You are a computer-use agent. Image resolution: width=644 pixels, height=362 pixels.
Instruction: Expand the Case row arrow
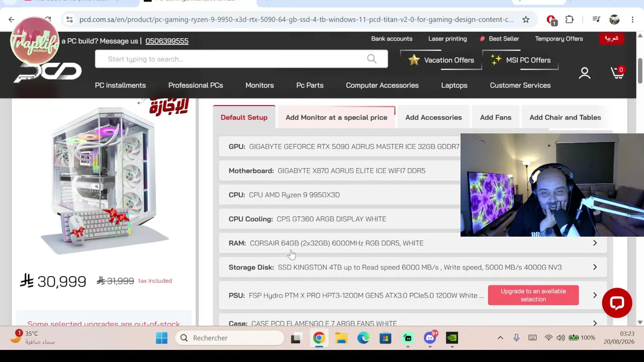pos(595,323)
